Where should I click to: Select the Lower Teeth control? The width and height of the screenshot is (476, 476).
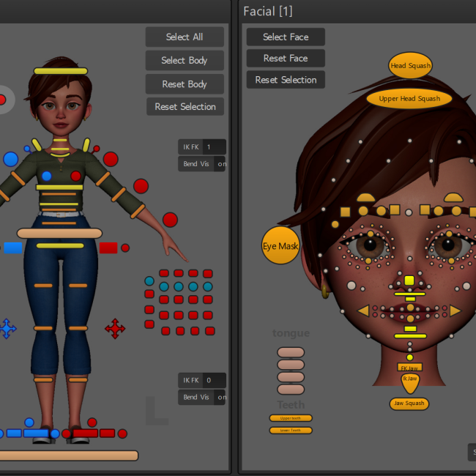click(x=291, y=430)
